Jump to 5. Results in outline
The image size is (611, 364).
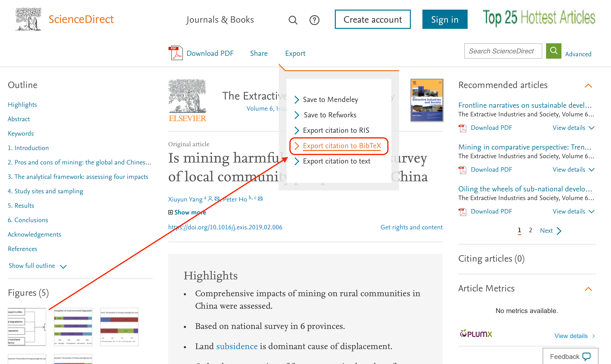tap(21, 206)
